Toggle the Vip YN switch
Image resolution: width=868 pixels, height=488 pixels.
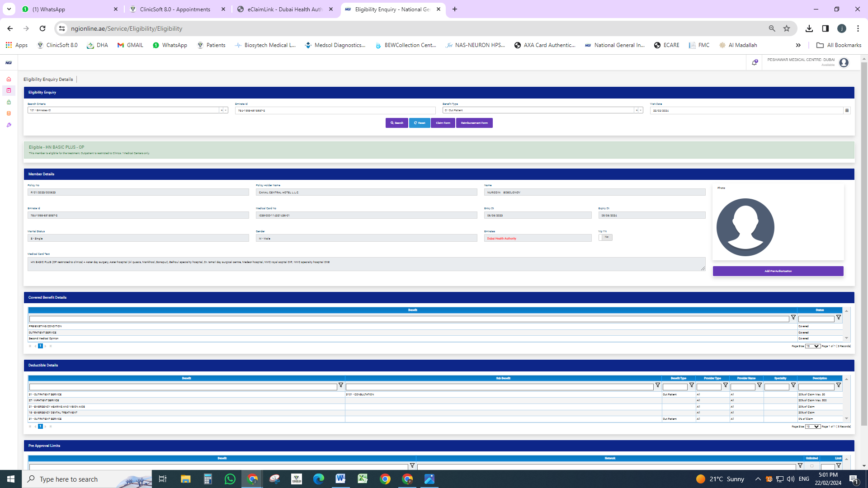point(605,237)
